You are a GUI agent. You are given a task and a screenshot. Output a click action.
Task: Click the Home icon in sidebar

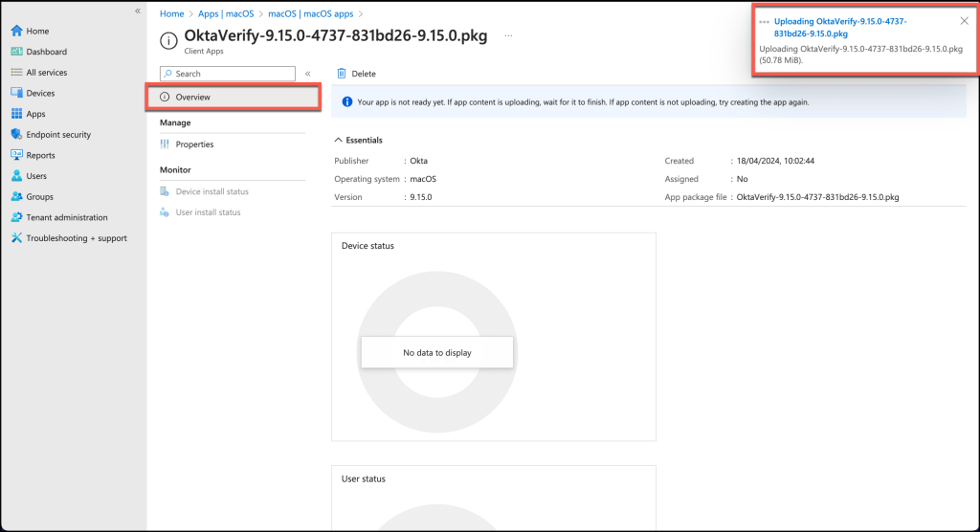click(16, 32)
